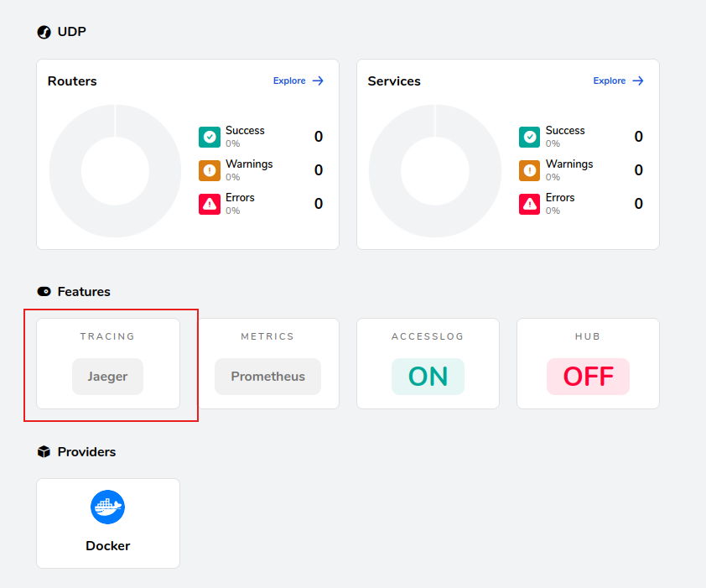Click the green Success icon in Routers
This screenshot has height=588, width=706.
click(209, 137)
